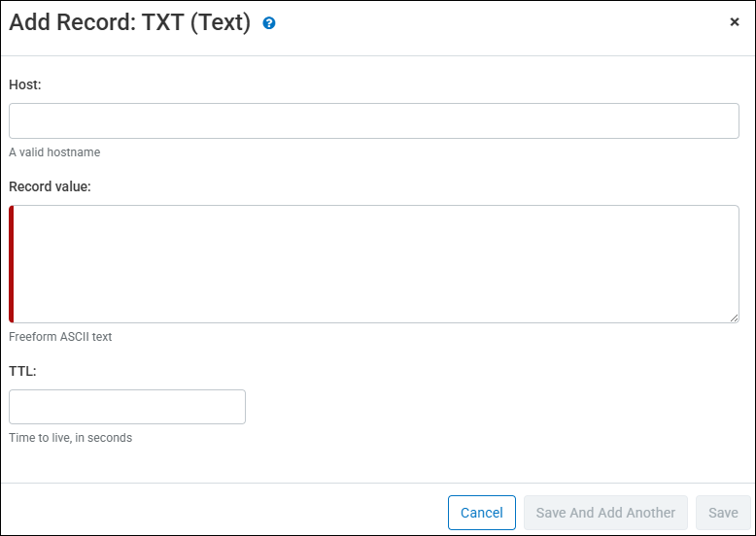Place cursor in the hostname text box

[374, 120]
